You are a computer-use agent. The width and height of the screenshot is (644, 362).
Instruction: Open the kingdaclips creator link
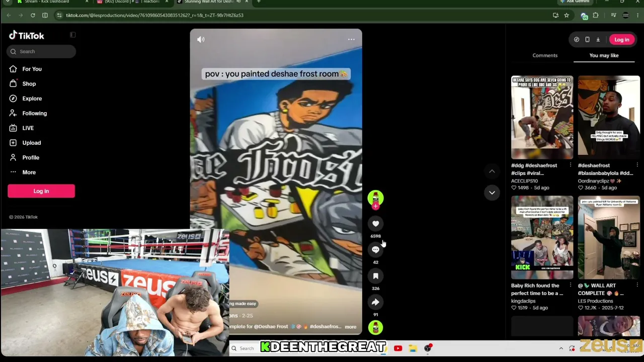(x=523, y=301)
